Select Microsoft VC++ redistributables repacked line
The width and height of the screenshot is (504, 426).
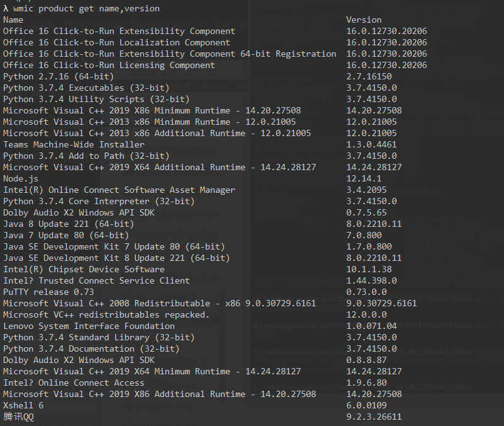[107, 315]
